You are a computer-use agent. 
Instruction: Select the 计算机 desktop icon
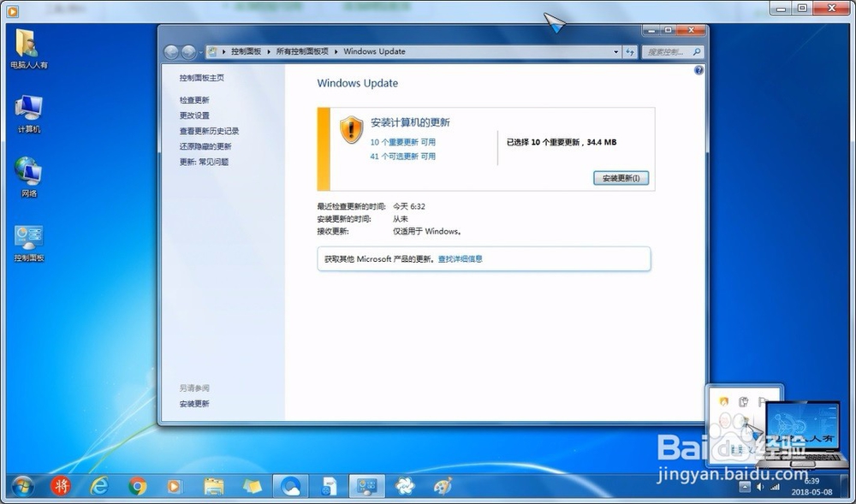click(29, 114)
